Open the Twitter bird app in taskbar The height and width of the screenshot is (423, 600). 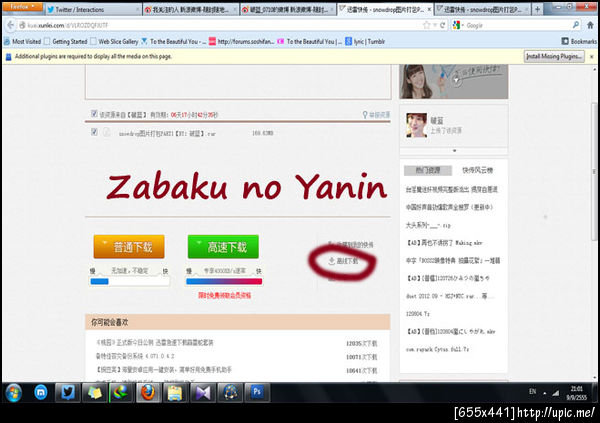(x=68, y=393)
